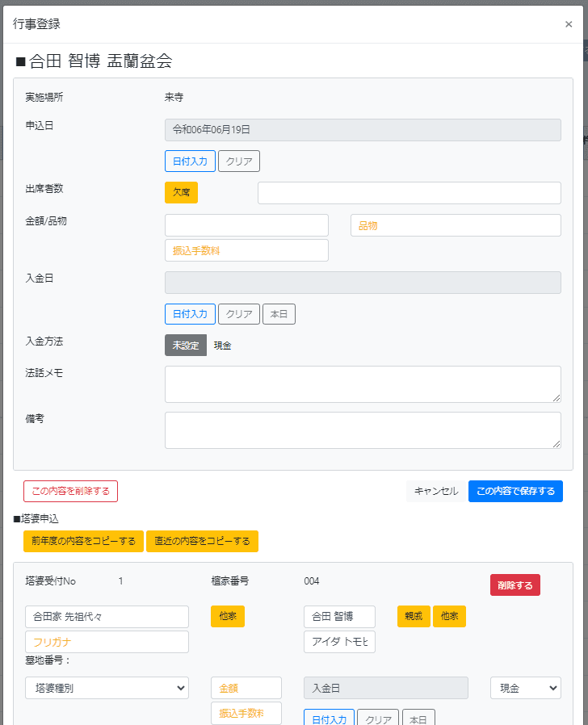Clear the 申込日 date with クリア
Screen dimensions: 588x725
tap(239, 161)
